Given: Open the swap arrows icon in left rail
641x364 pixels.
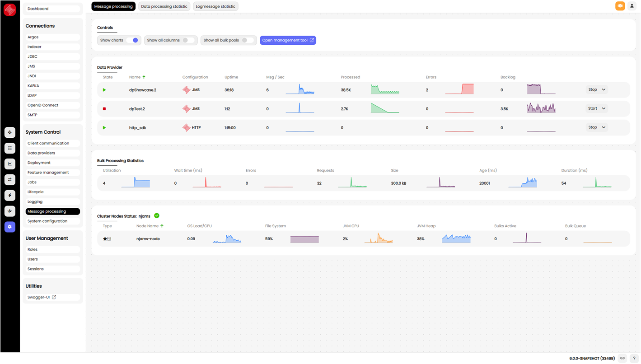Looking at the screenshot, I should (10, 180).
